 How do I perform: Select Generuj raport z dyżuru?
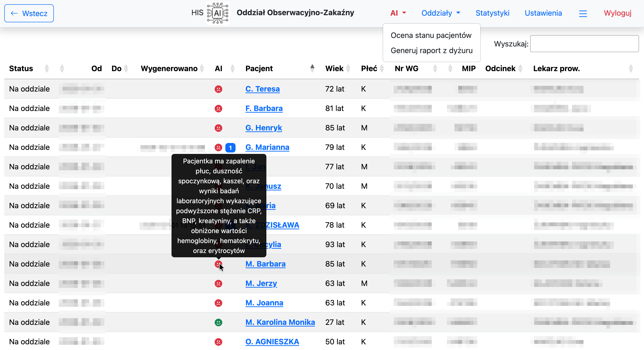(431, 51)
